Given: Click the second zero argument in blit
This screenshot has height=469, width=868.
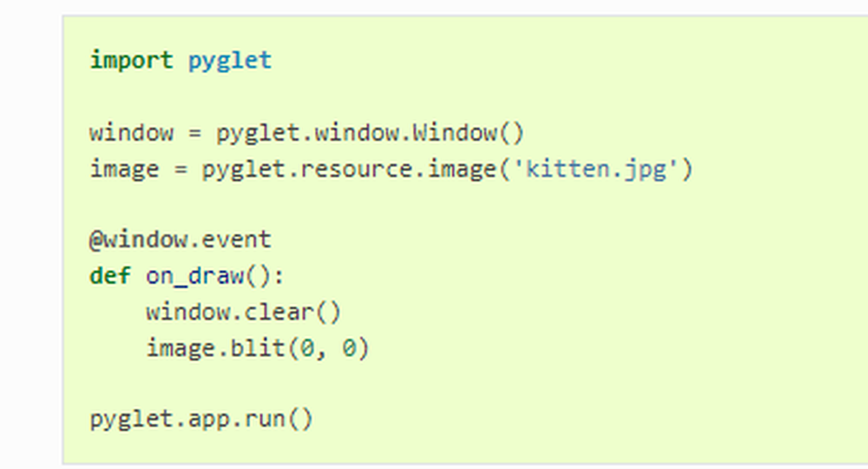Looking at the screenshot, I should (x=349, y=348).
